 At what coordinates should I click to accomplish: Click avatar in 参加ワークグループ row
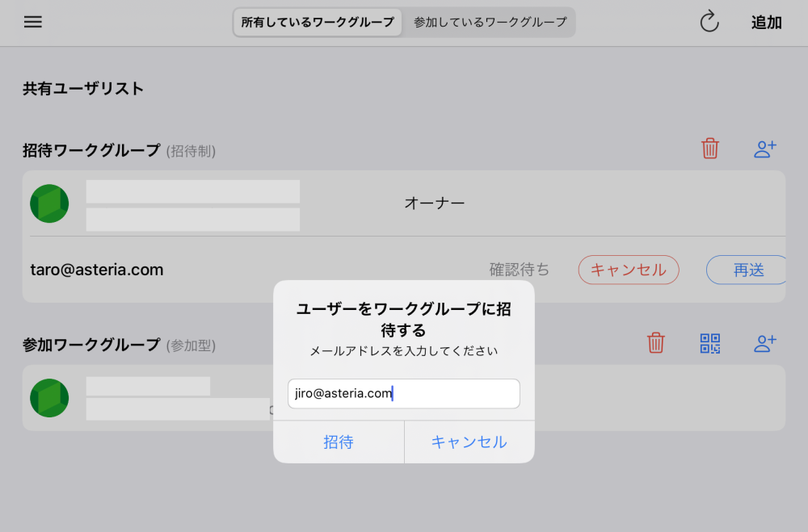point(49,397)
